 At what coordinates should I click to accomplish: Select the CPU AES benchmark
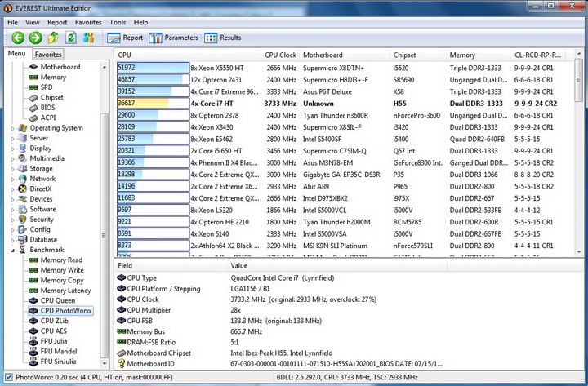pyautogui.click(x=48, y=331)
